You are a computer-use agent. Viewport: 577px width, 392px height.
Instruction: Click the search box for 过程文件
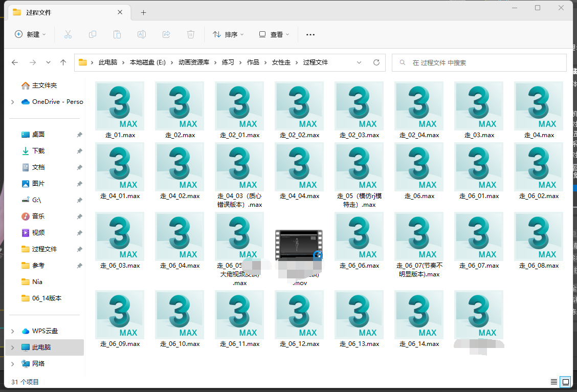point(479,62)
